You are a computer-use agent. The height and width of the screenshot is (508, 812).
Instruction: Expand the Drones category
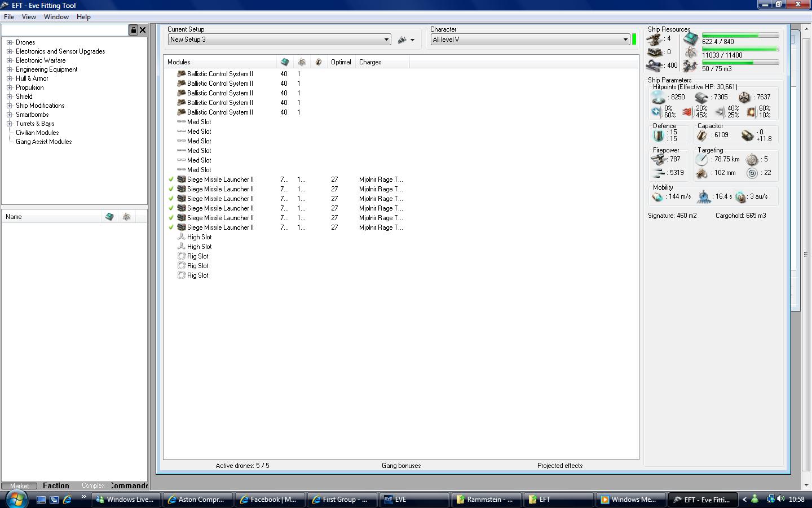[9, 42]
